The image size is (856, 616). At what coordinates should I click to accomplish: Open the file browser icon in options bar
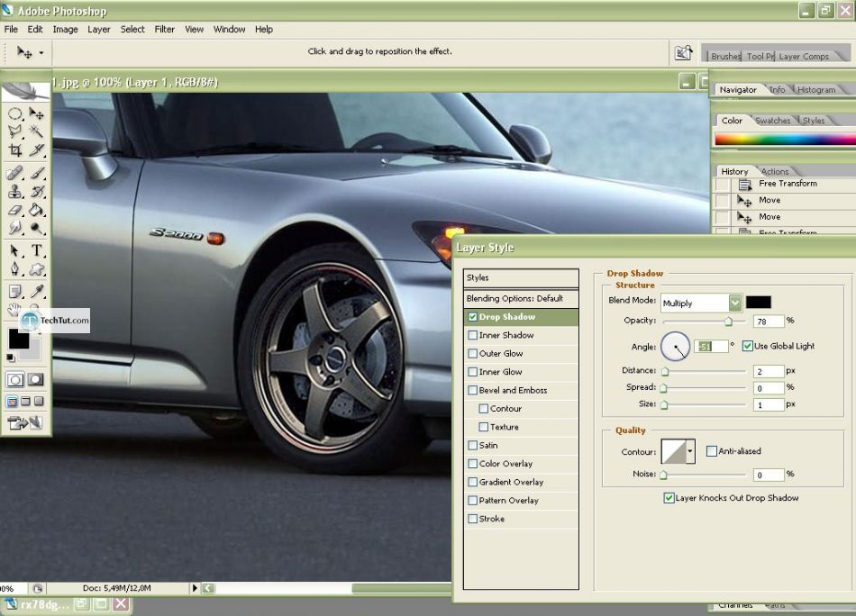coord(683,53)
